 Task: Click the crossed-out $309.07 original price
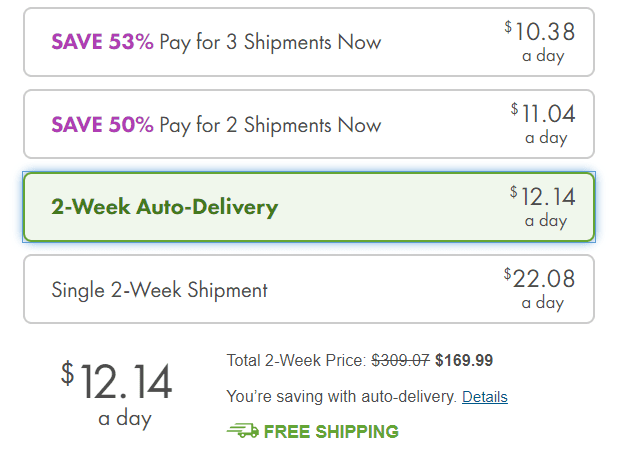[x=400, y=360]
